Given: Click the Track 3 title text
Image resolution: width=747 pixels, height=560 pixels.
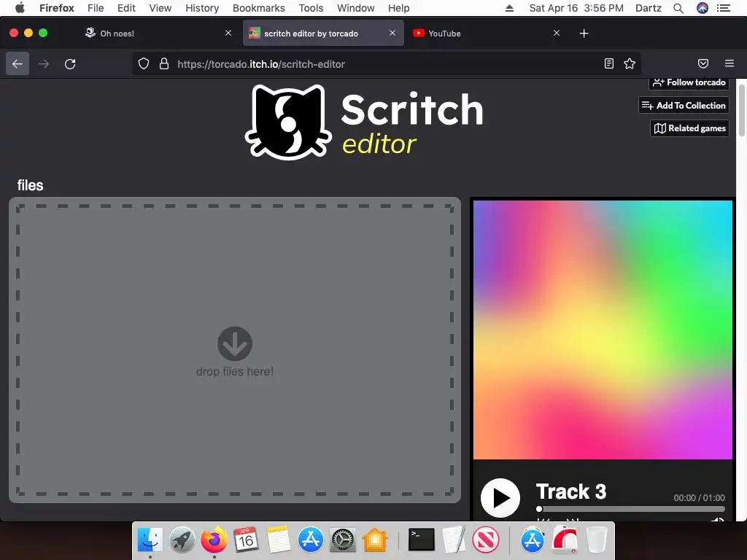Looking at the screenshot, I should pos(571,492).
